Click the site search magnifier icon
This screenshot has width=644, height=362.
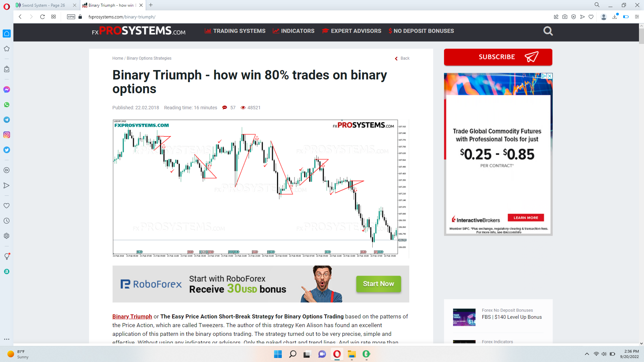click(x=548, y=31)
